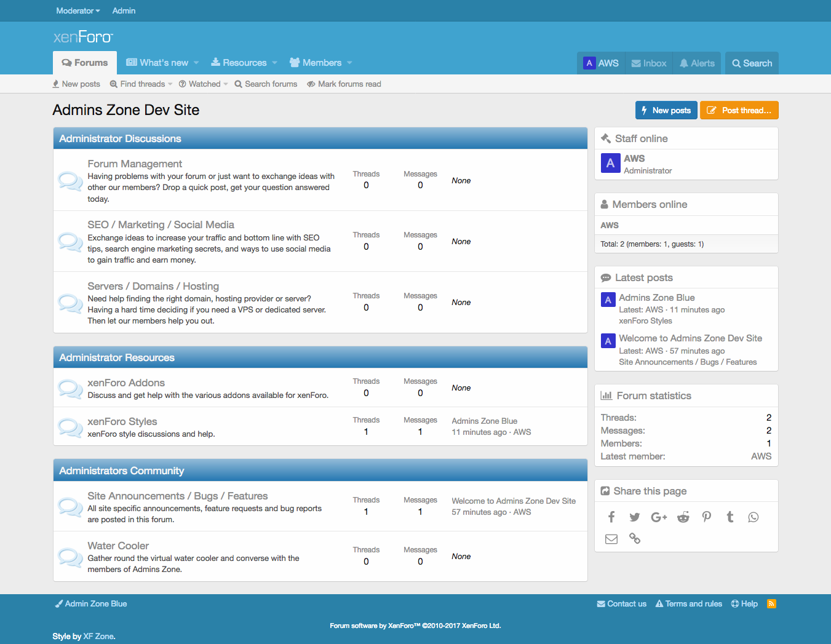Open the RSS feed icon in footer
This screenshot has width=831, height=644.
point(771,604)
